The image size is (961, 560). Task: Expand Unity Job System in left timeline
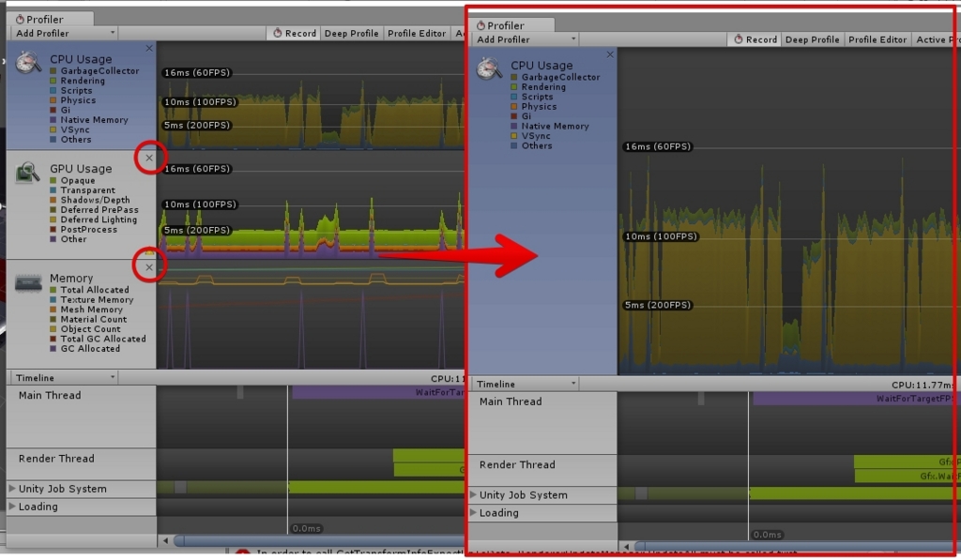pyautogui.click(x=11, y=489)
